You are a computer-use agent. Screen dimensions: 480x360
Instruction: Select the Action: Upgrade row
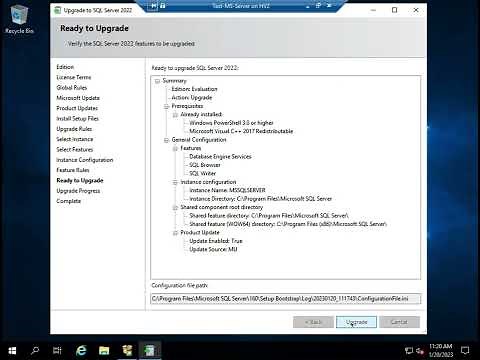(192, 98)
